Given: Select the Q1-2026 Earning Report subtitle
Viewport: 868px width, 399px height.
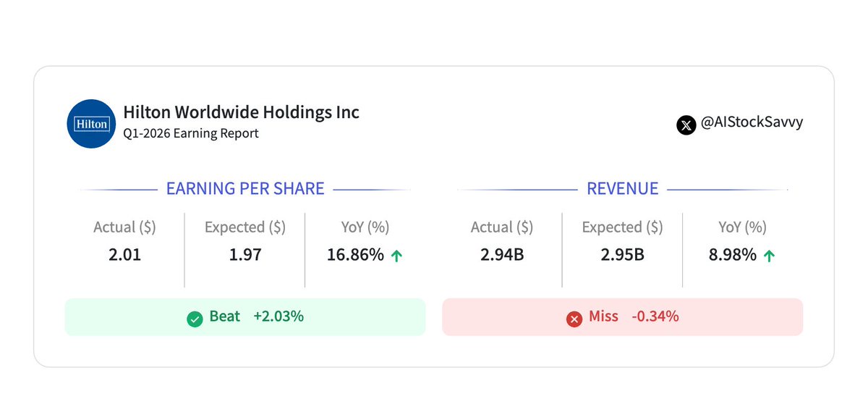Looking at the screenshot, I should [x=191, y=134].
